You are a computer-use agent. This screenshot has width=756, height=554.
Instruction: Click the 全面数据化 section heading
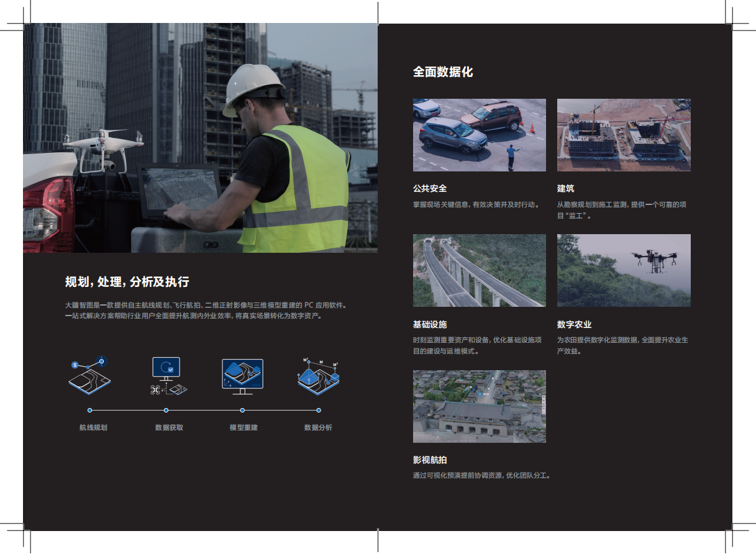(443, 72)
